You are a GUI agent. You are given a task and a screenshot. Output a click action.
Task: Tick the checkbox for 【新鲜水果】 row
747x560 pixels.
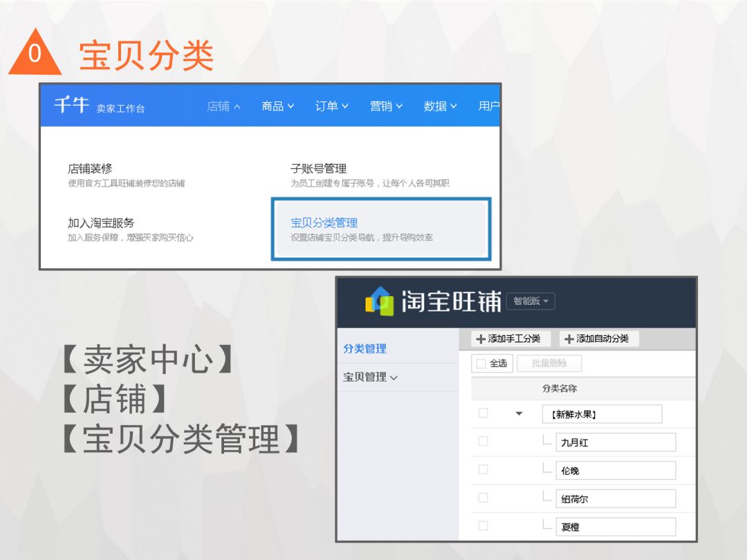[483, 413]
